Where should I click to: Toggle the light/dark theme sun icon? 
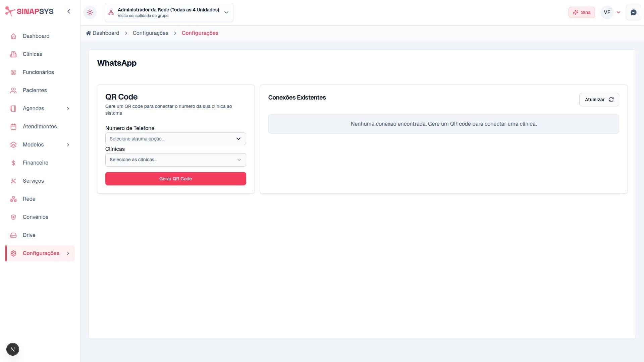pyautogui.click(x=90, y=12)
